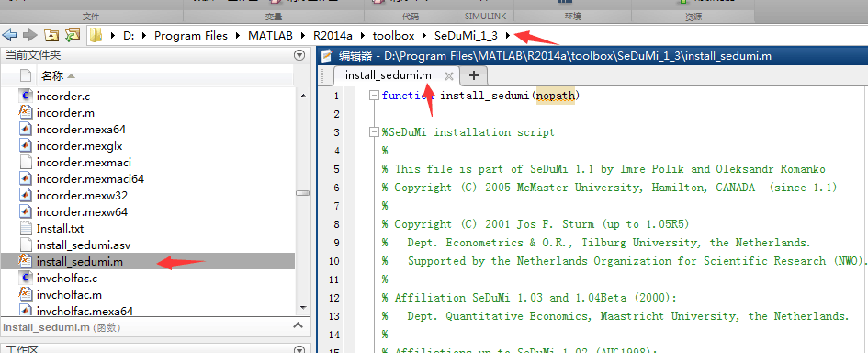Expand path arrow after R2014a

click(362, 36)
